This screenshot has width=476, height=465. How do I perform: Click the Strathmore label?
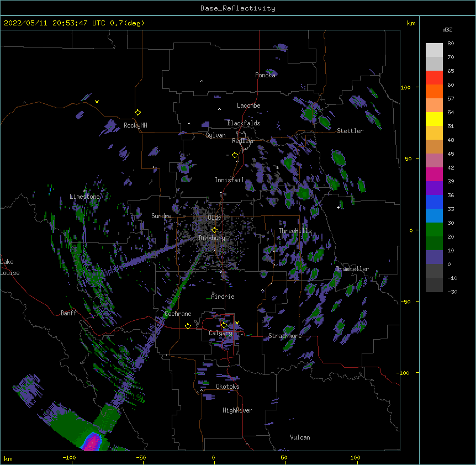pyautogui.click(x=285, y=336)
